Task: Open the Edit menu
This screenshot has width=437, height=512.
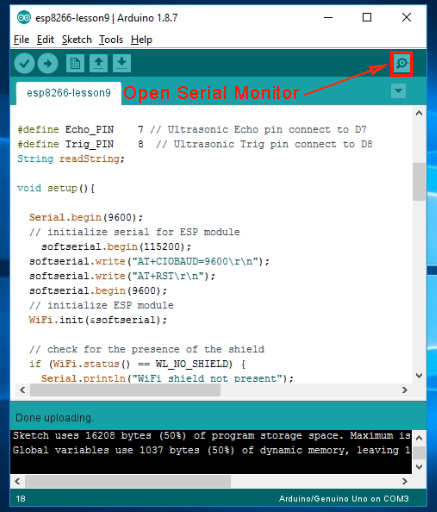Action: coord(45,40)
